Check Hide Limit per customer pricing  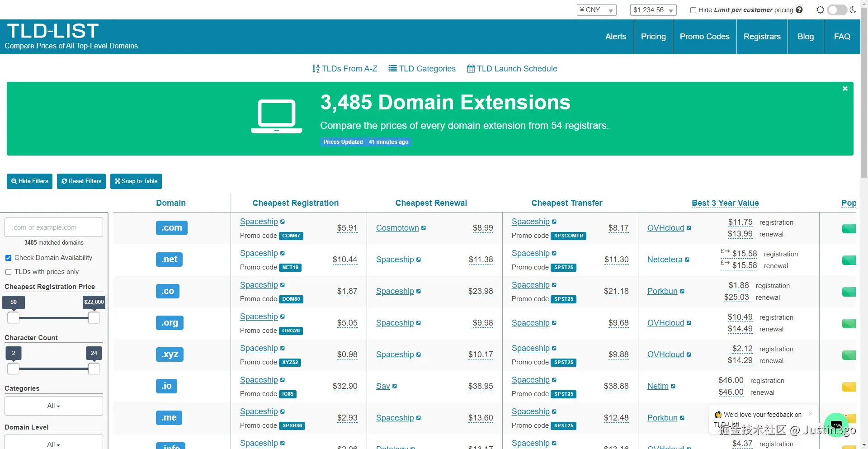(693, 10)
